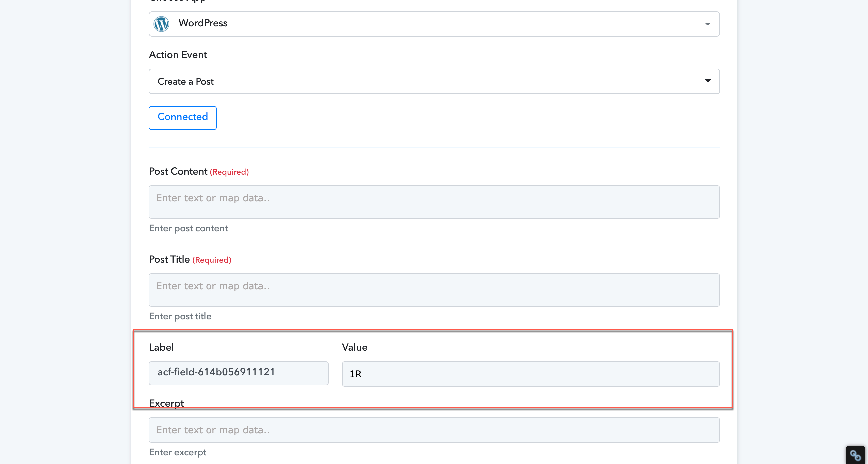Focus the Post Content input field
This screenshot has width=868, height=464.
pyautogui.click(x=434, y=202)
